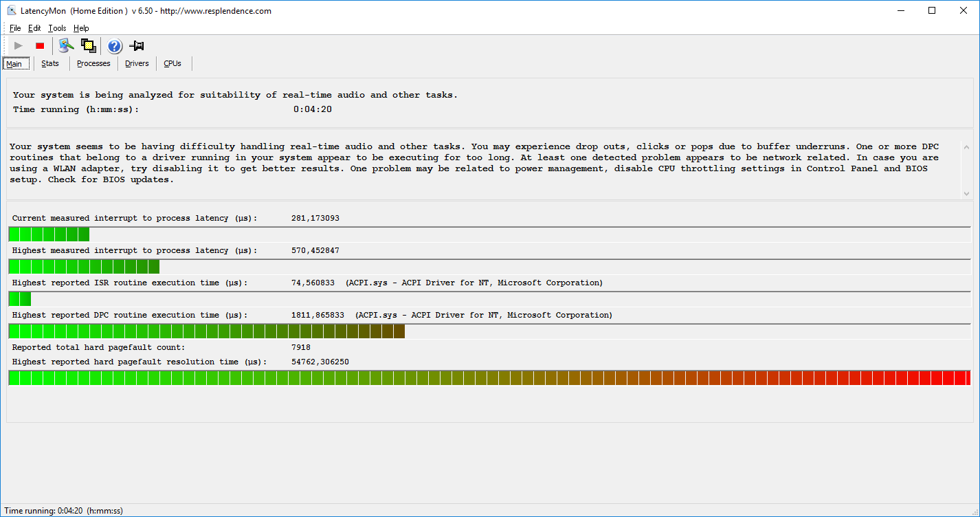Switch to the Processes tab
Image resolution: width=980 pixels, height=517 pixels.
click(93, 63)
